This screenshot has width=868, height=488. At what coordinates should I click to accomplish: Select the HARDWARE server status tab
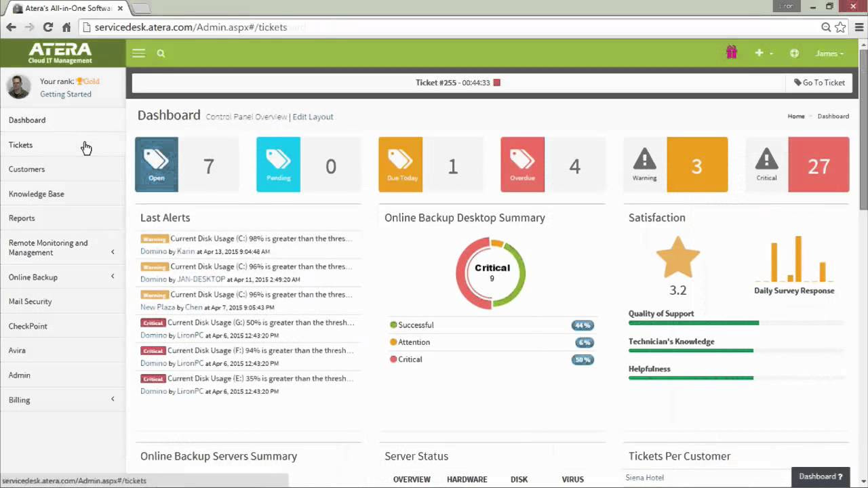pyautogui.click(x=467, y=479)
